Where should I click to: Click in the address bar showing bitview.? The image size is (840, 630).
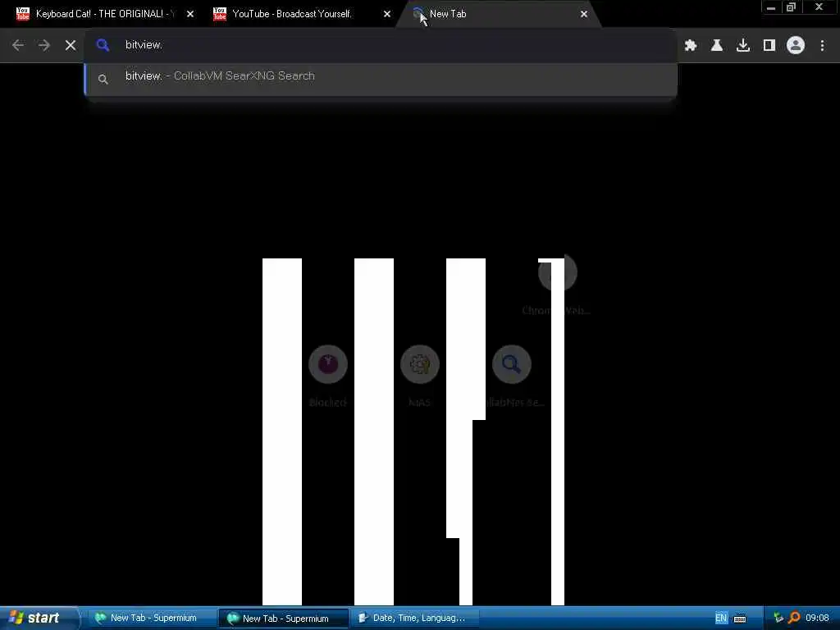[381, 45]
